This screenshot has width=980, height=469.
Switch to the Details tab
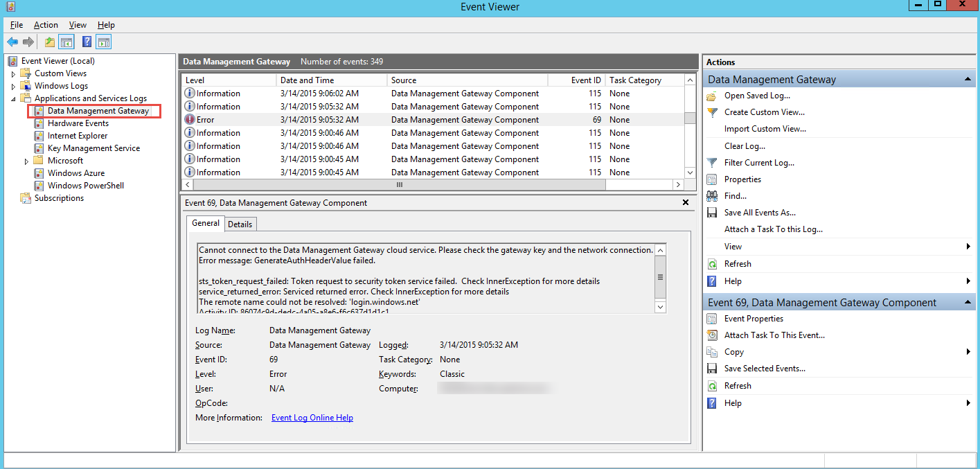point(240,224)
